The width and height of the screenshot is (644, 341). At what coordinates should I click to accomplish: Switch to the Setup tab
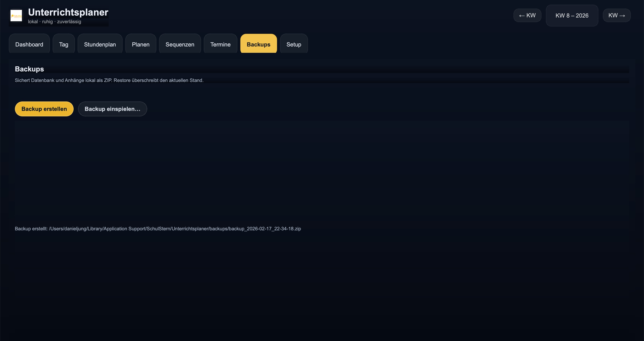pyautogui.click(x=294, y=44)
